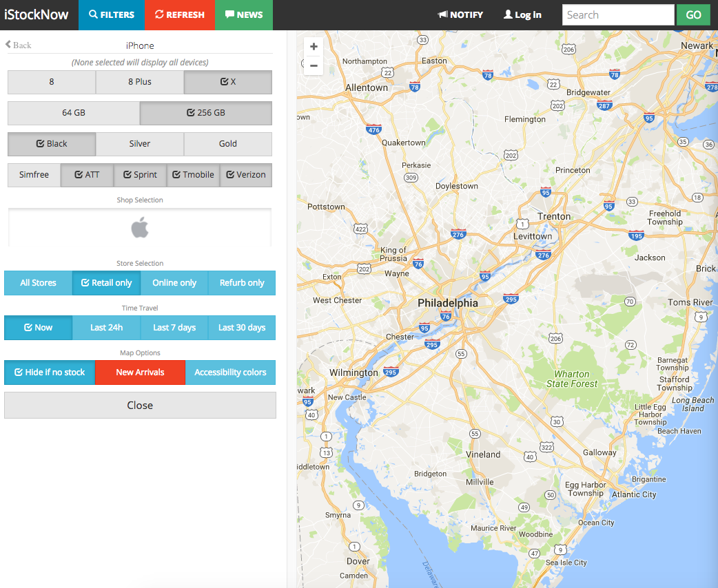Click Retail only store option
718x588 pixels.
(x=106, y=283)
